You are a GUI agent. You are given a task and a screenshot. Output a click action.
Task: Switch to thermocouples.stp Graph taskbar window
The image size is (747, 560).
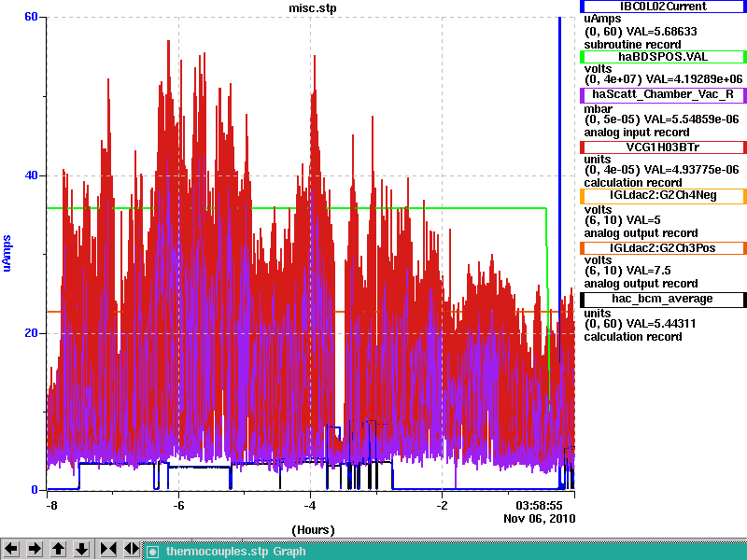[445, 552]
